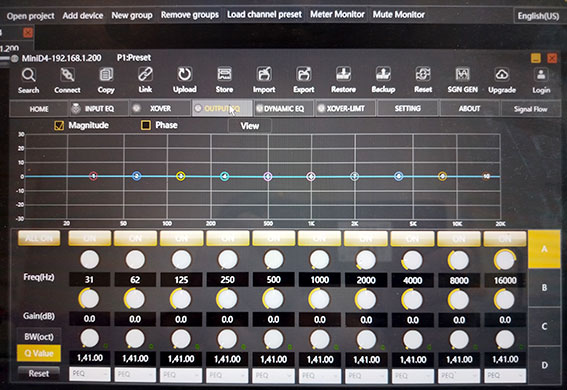567x390 pixels.
Task: Select EQ band node 9 on graph
Action: 442,176
